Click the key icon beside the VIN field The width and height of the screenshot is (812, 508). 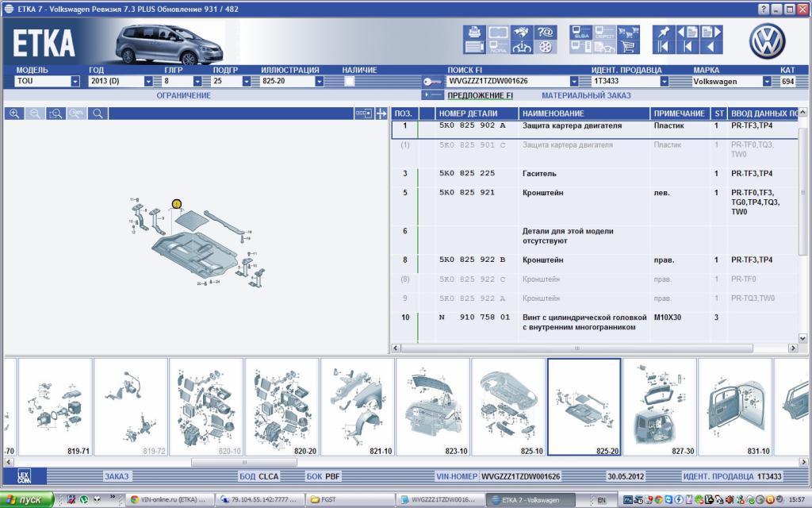pyautogui.click(x=432, y=82)
